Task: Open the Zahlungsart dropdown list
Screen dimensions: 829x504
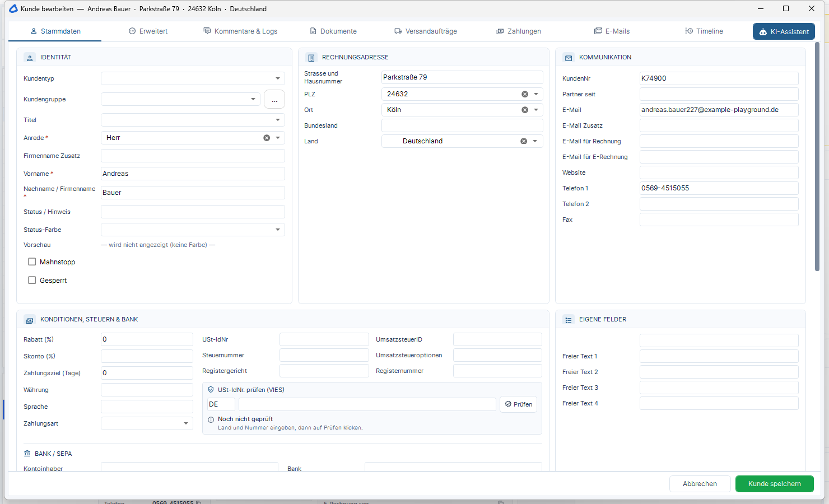Action: click(x=147, y=423)
